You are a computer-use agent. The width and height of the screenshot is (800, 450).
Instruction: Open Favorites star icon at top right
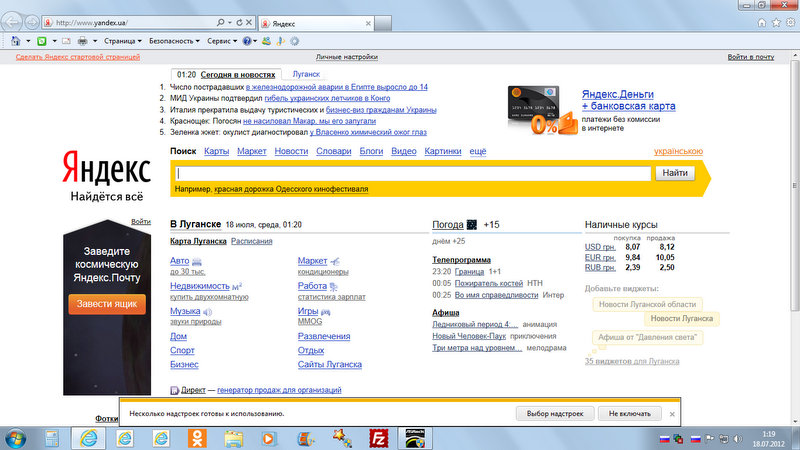(x=776, y=22)
